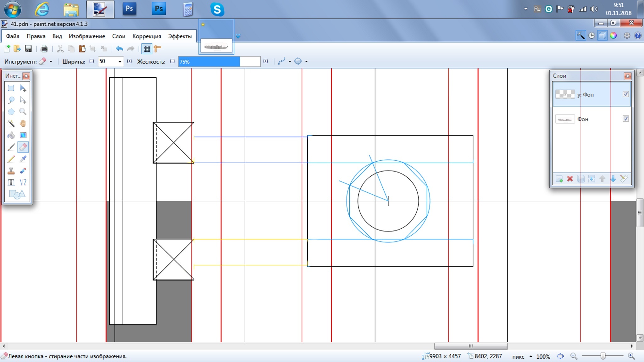Select the Eraser tool in tools panel
The height and width of the screenshot is (362, 644).
point(23,147)
